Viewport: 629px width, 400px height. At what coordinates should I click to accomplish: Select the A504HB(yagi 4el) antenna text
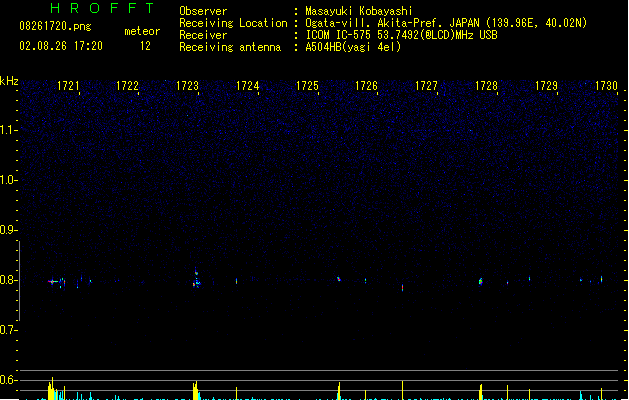[353, 47]
